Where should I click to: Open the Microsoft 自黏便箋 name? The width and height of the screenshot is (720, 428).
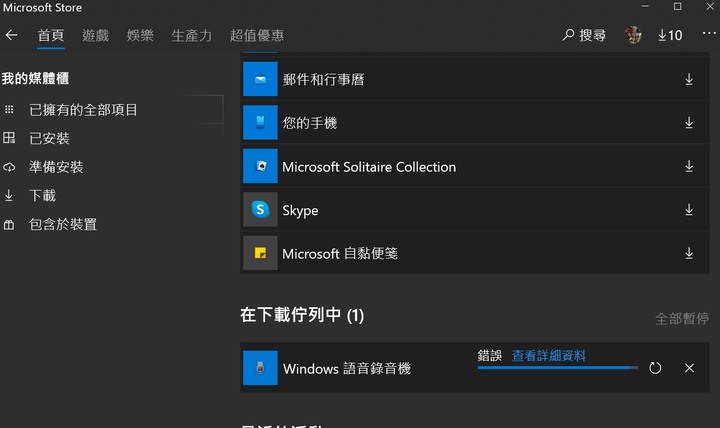click(x=340, y=253)
